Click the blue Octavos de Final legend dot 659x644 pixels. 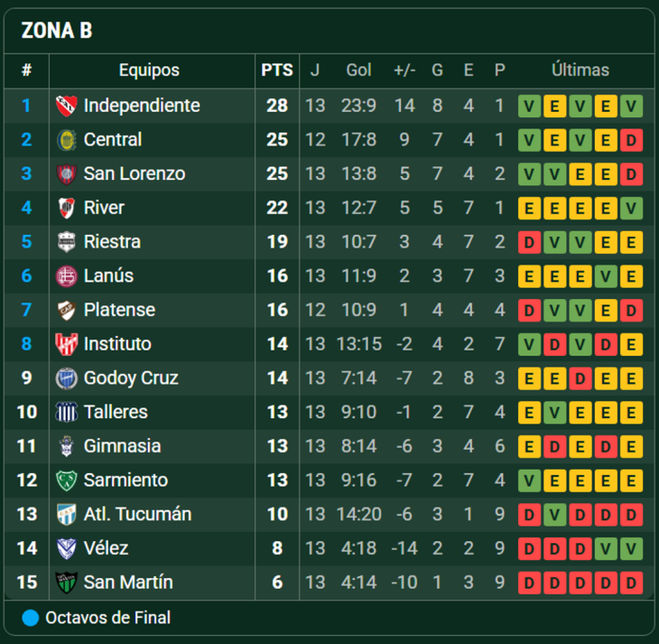coord(31,619)
